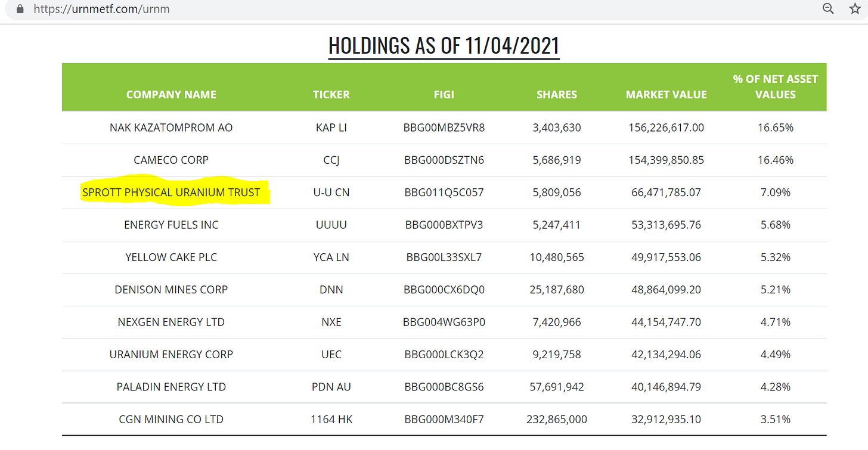Select CAMECO CORP company name
868x450 pixels.
click(x=171, y=160)
